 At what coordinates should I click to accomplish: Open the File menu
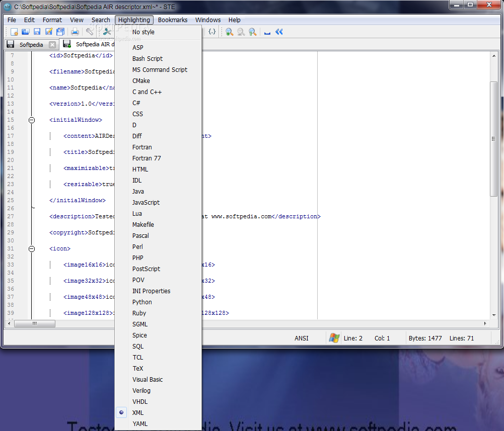point(12,20)
